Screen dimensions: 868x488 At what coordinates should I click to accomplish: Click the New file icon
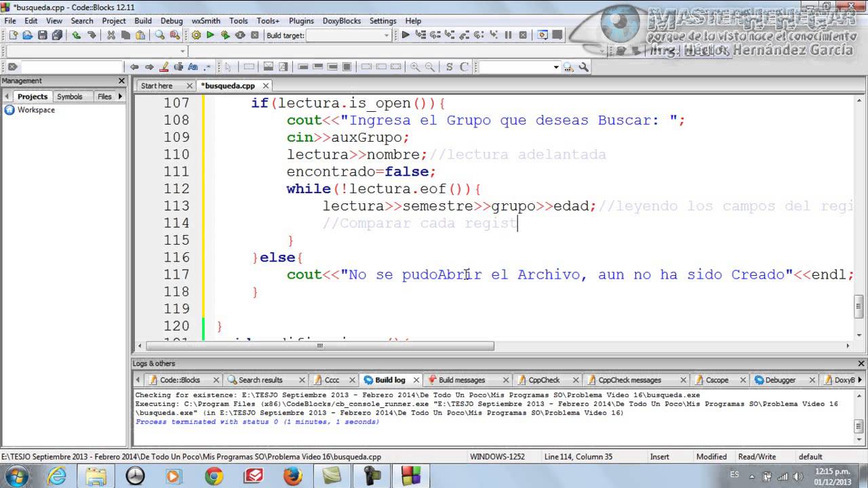[13, 35]
